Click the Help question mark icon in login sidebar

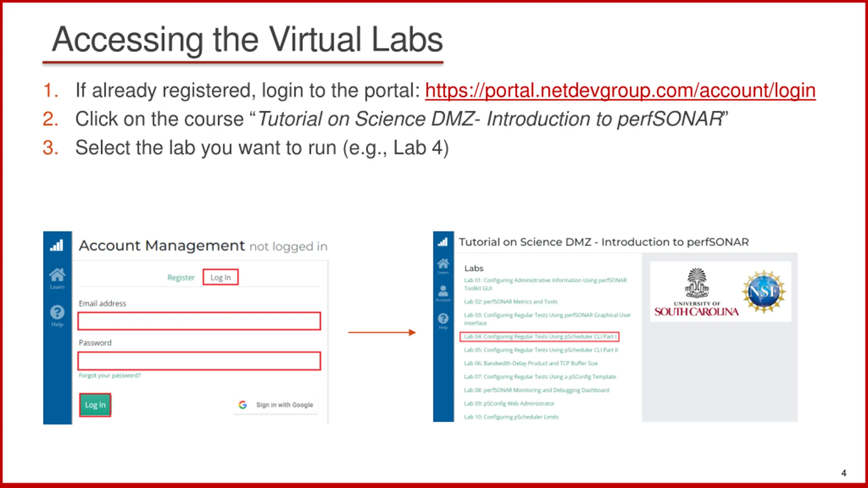pyautogui.click(x=57, y=312)
